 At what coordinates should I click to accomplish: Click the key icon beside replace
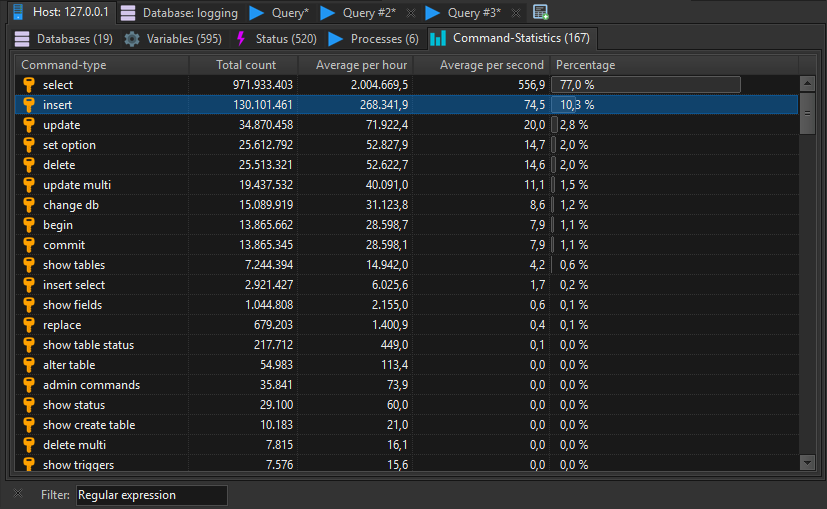[29, 325]
